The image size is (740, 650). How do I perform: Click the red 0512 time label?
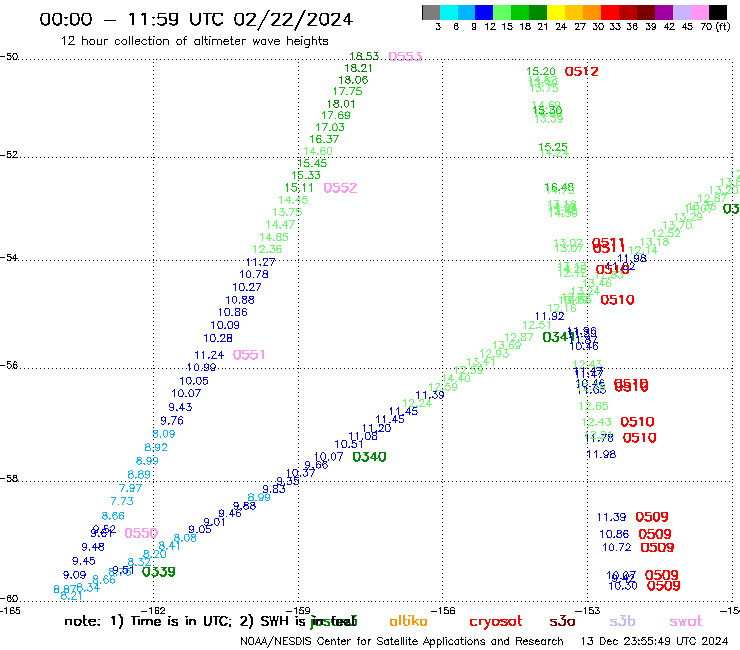click(581, 72)
